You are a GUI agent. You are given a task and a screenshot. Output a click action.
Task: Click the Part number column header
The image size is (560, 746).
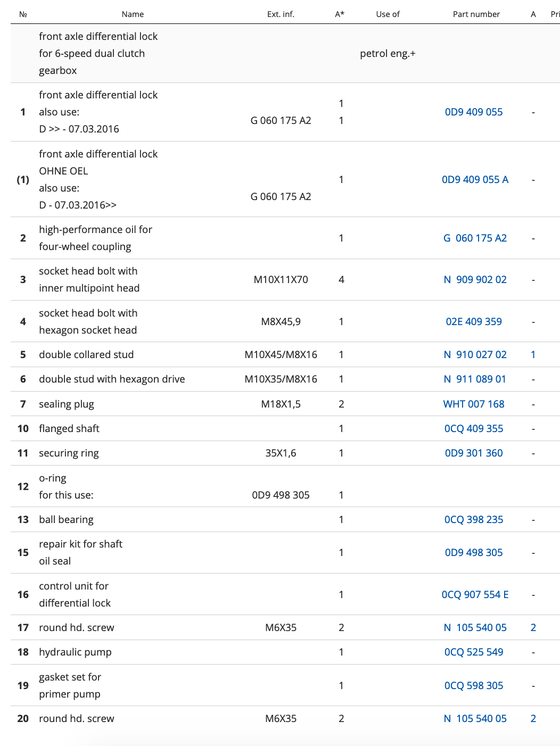pyautogui.click(x=476, y=14)
